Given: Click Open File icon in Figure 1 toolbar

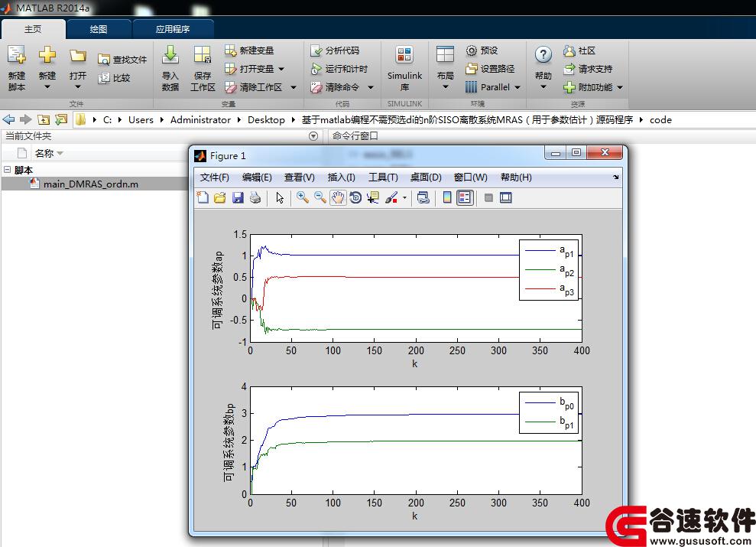Looking at the screenshot, I should click(220, 197).
